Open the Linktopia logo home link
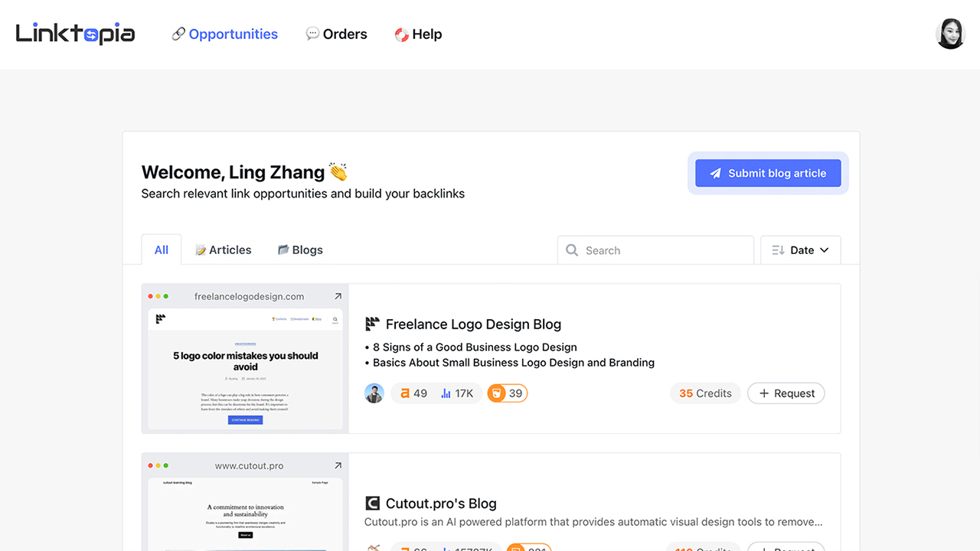The height and width of the screenshot is (551, 980). pyautogui.click(x=75, y=34)
